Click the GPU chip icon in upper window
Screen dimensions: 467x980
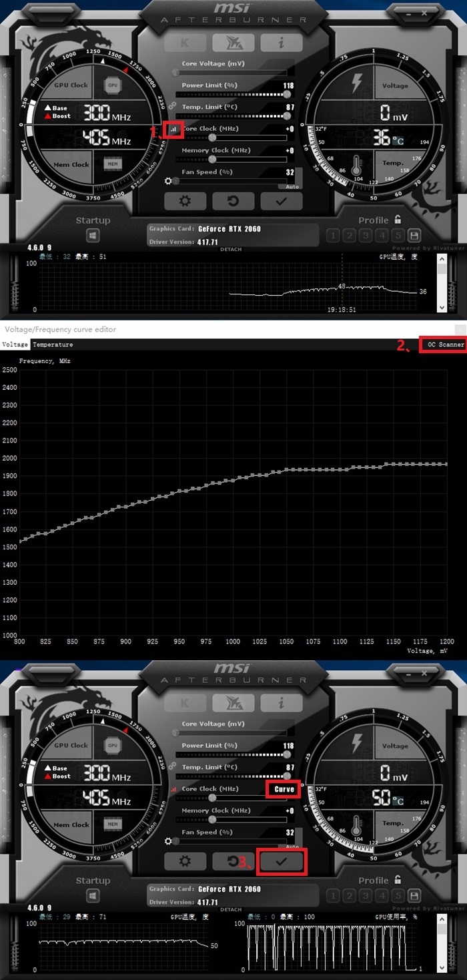[x=113, y=85]
